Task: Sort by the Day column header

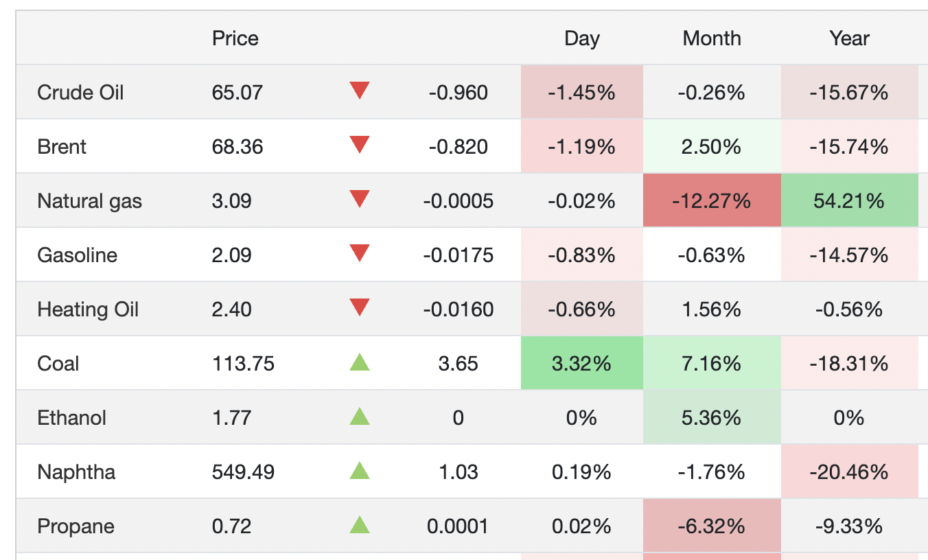Action: click(x=582, y=38)
